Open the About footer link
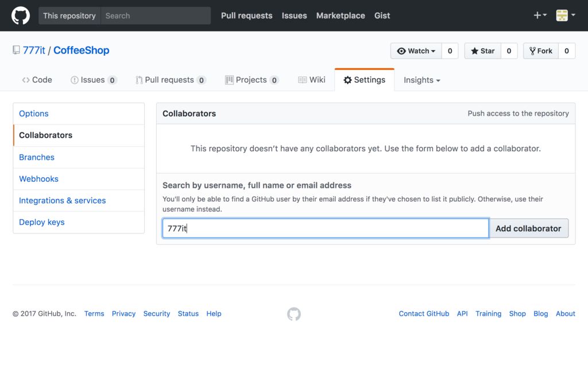588x368 pixels. pyautogui.click(x=566, y=313)
